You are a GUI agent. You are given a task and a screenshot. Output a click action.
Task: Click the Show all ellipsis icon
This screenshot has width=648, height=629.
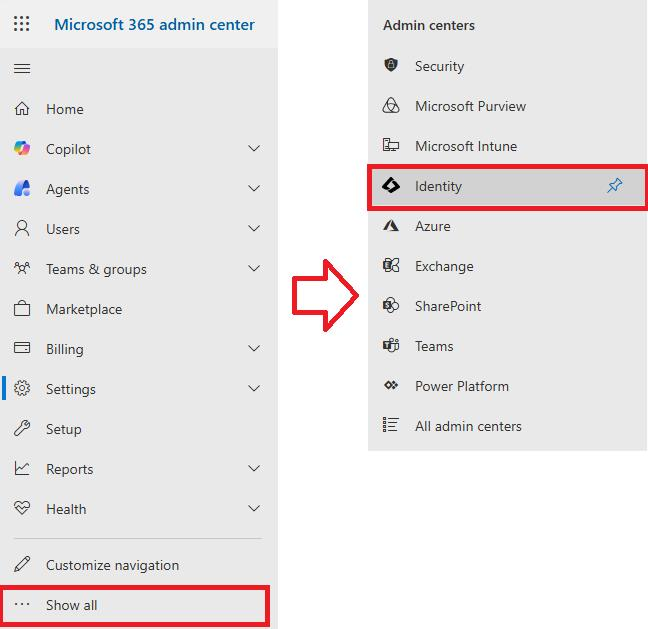tap(22, 604)
